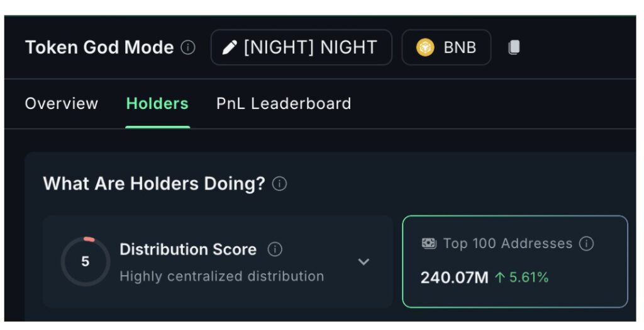Click the Distribution Score info icon
This screenshot has width=644, height=330.
(x=275, y=249)
